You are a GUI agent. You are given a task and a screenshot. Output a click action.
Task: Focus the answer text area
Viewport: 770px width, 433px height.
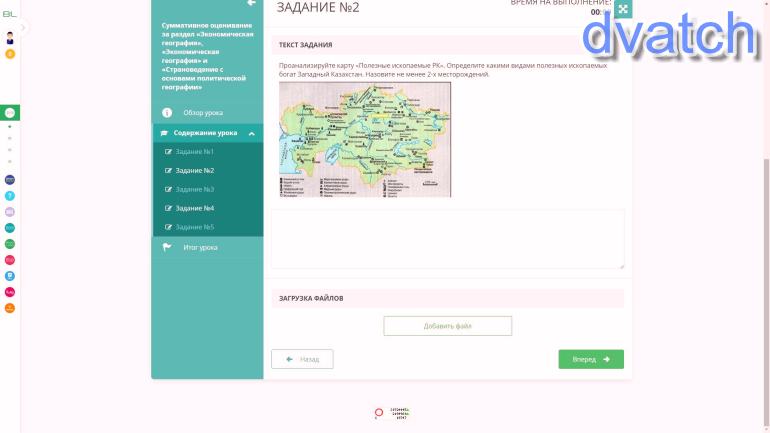pos(447,239)
